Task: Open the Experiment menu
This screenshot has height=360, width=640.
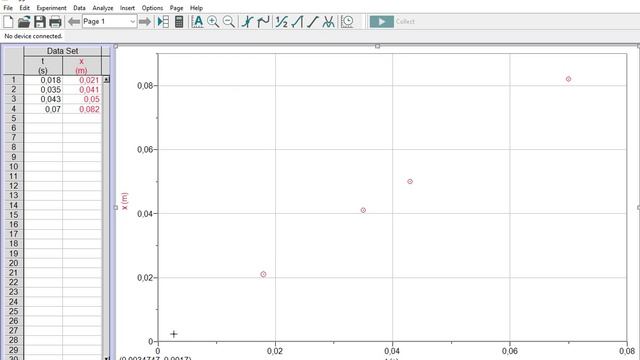Action: click(51, 8)
